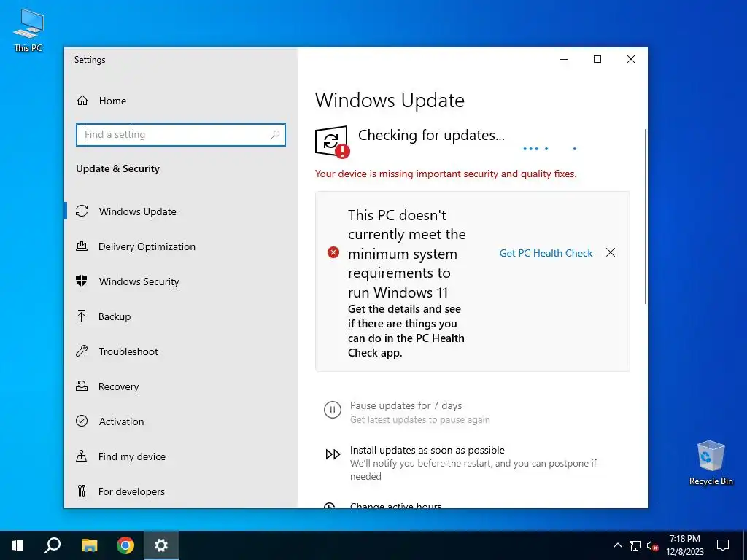Launch Google Chrome from the taskbar
The height and width of the screenshot is (560, 747).
(125, 545)
